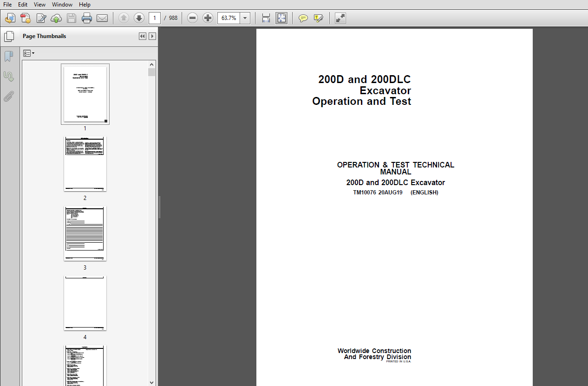
Task: Click 'OPERATION & TEST TECHNICAL' text
Action: [396, 165]
